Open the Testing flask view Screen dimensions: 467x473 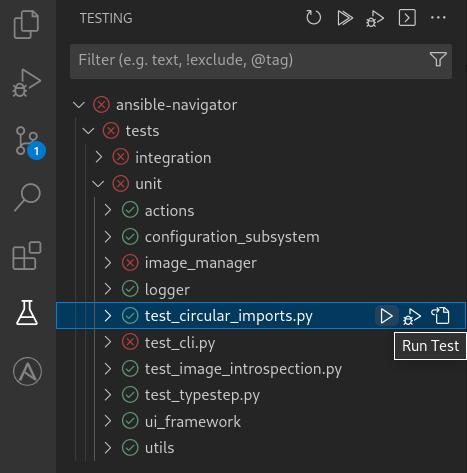(x=27, y=313)
